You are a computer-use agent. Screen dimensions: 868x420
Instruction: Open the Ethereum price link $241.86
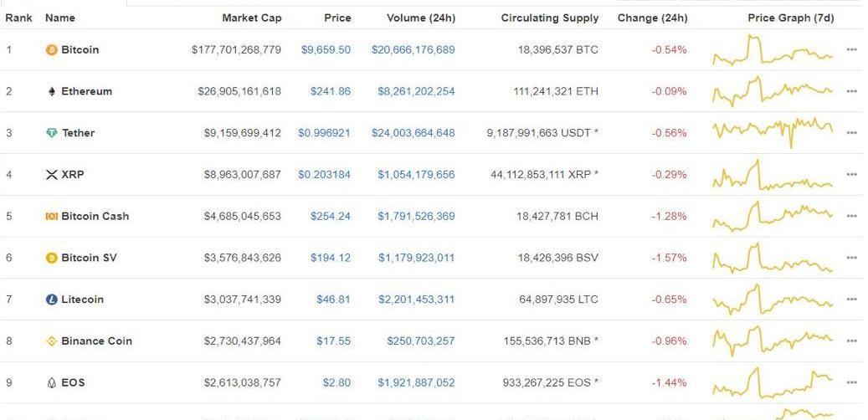331,91
